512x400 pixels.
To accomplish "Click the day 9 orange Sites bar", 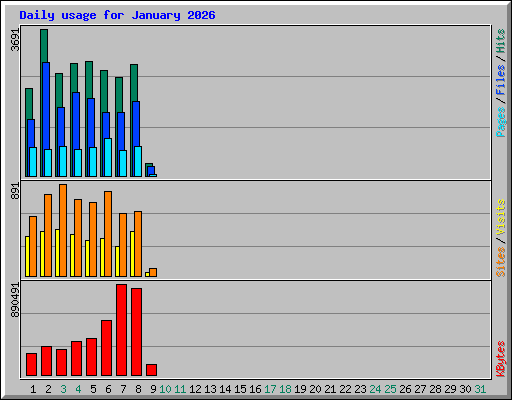I will (x=153, y=272).
